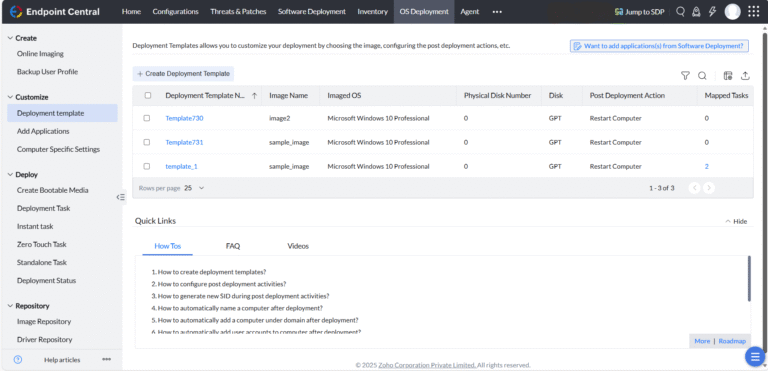Open the apps grid icon
This screenshot has height=371, width=768.
[x=753, y=12]
